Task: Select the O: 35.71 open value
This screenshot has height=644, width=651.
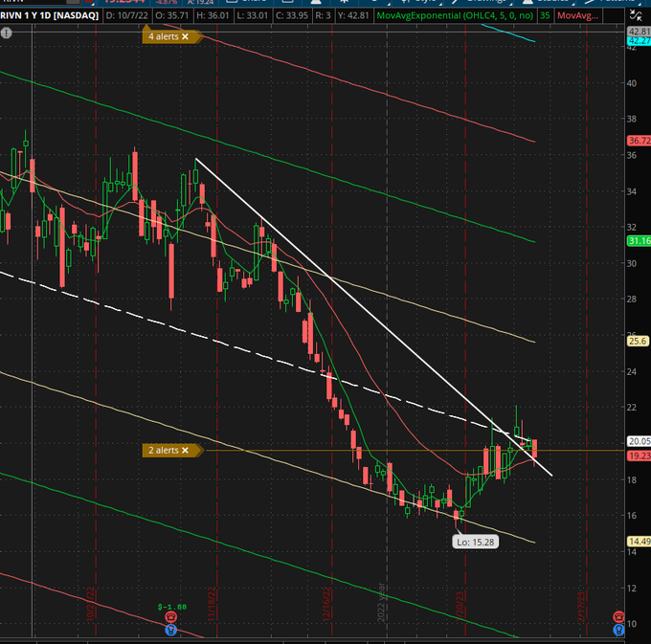Action: (172, 15)
